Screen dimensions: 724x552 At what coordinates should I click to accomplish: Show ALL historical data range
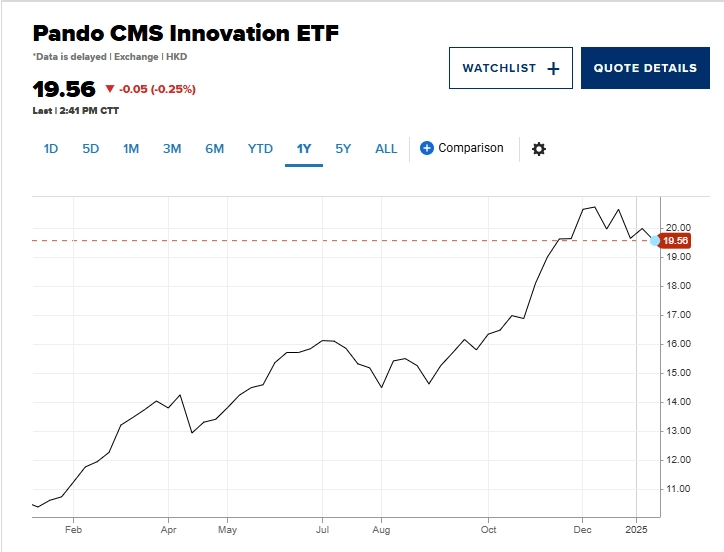(x=386, y=149)
